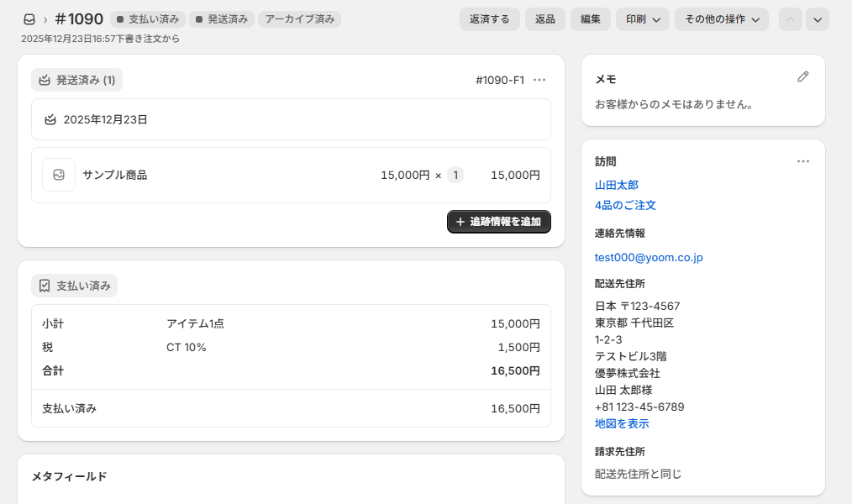852x504 pixels.
Task: Click the orders inbox breadcrumb icon
Action: (x=29, y=19)
